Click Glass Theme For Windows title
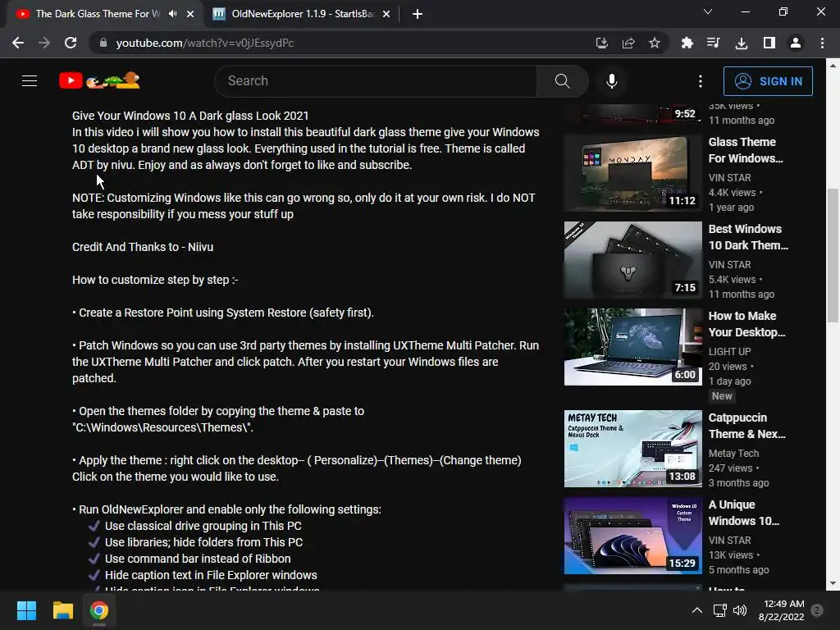 (x=746, y=150)
